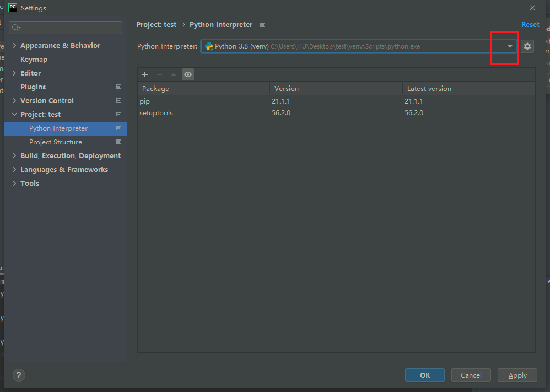Open Plugins in the settings tree
550x392 pixels.
(33, 87)
